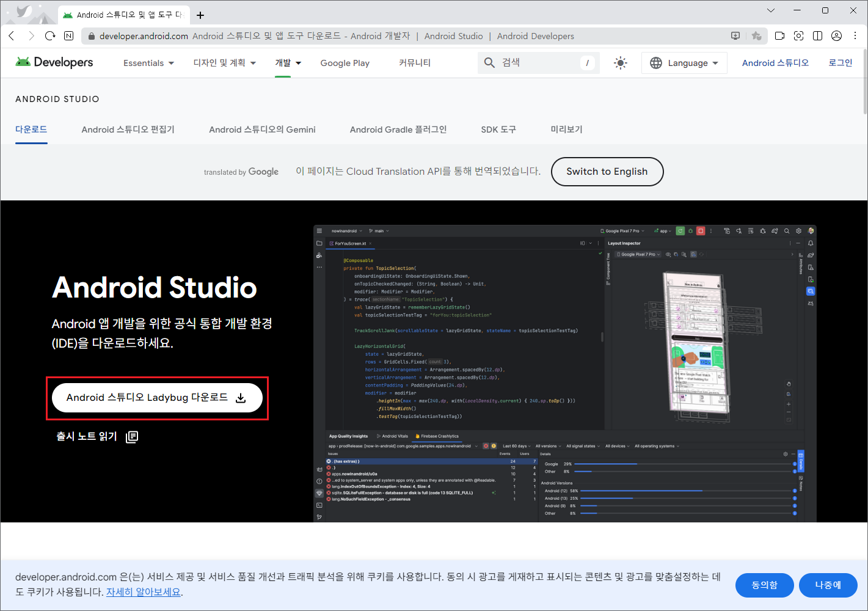Open site info lock icon in address bar
868x611 pixels.
coord(91,36)
